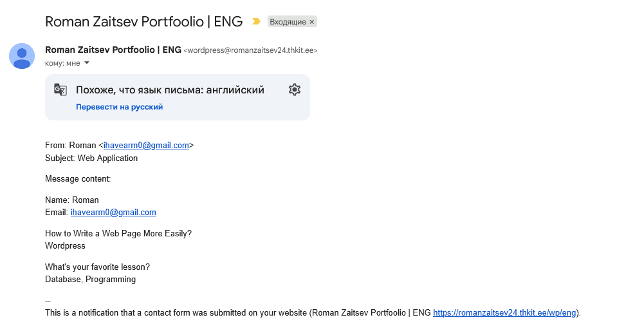The width and height of the screenshot is (644, 333).
Task: Click the yellow importance marker icon
Action: click(x=256, y=21)
